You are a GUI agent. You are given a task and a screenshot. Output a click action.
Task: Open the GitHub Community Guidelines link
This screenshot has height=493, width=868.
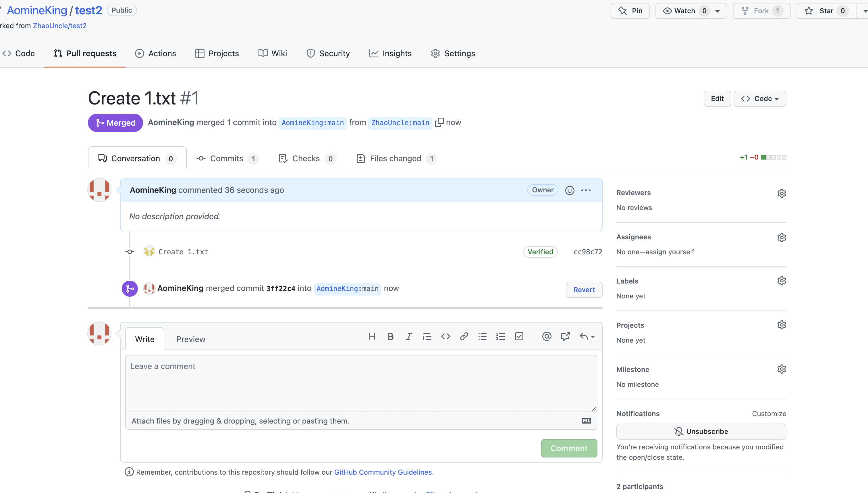coord(383,472)
